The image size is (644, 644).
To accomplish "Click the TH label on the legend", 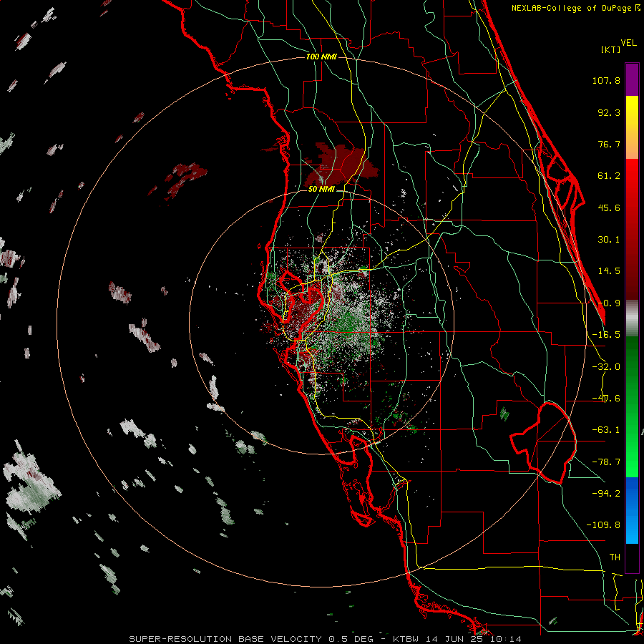I will (615, 557).
